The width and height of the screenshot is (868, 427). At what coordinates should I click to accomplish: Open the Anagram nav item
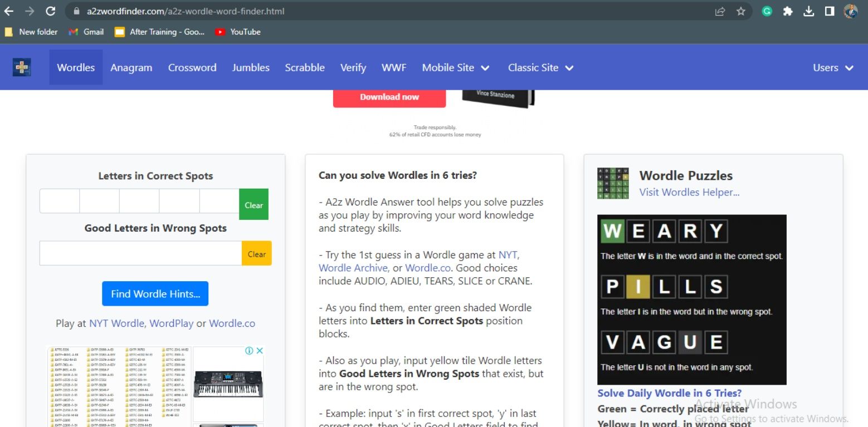131,67
